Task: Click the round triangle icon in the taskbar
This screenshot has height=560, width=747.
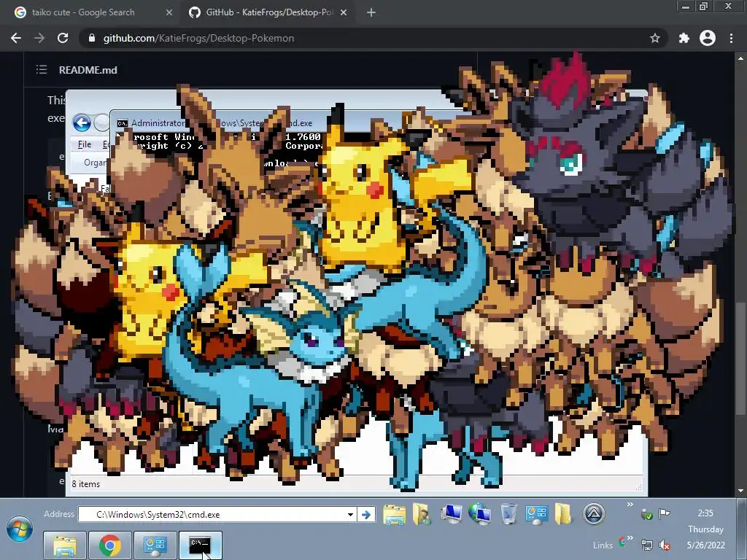Action: click(594, 514)
